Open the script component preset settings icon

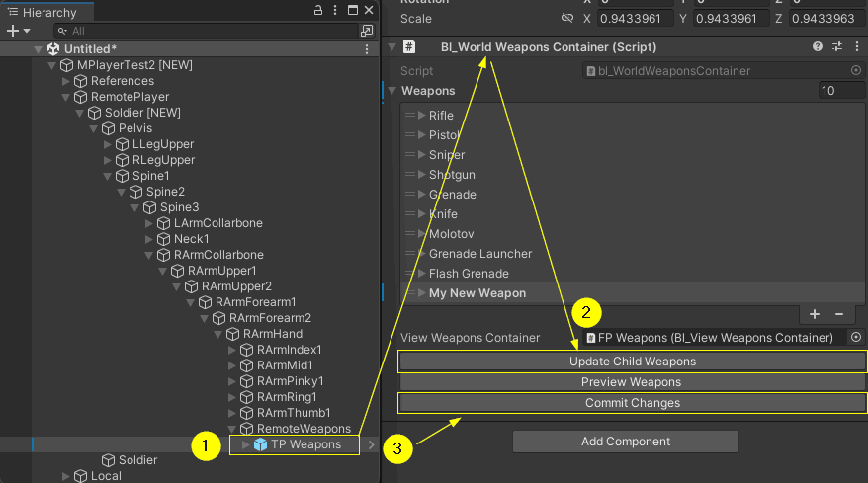coord(836,47)
